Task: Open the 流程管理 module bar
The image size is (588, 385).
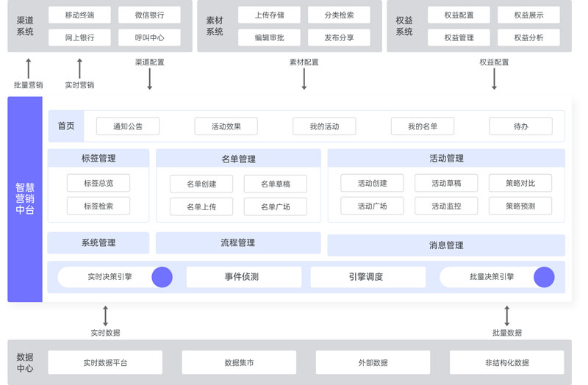Action: [238, 243]
